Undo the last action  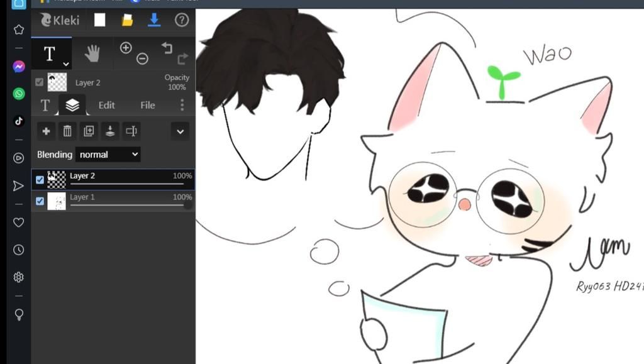[167, 48]
